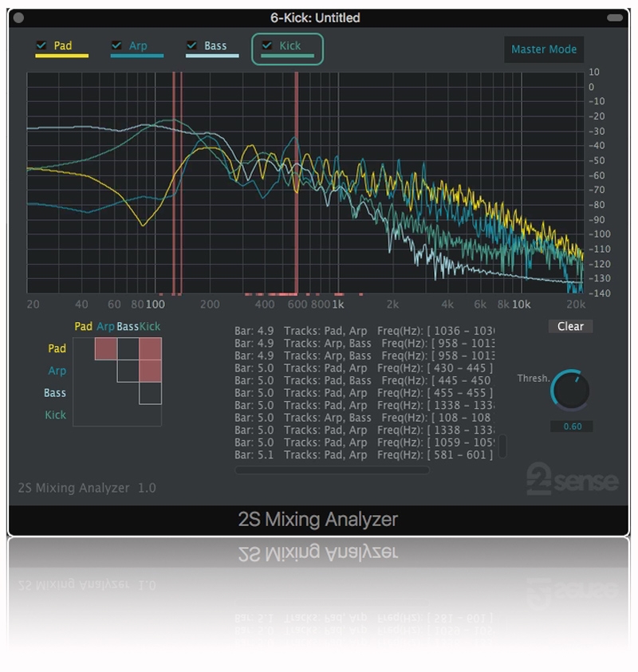Select the Bass track label
This screenshot has width=638, height=672.
[215, 45]
